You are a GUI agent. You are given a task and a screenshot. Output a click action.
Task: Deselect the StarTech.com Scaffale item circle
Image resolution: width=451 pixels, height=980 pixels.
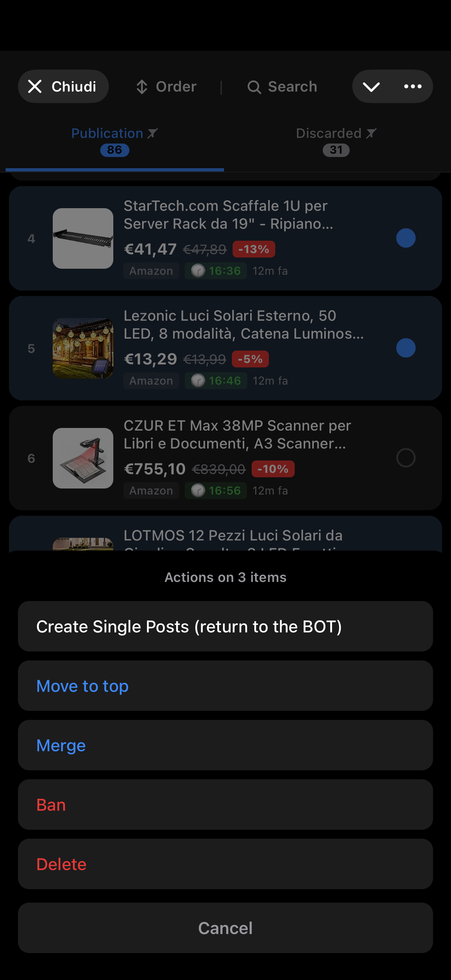(405, 238)
